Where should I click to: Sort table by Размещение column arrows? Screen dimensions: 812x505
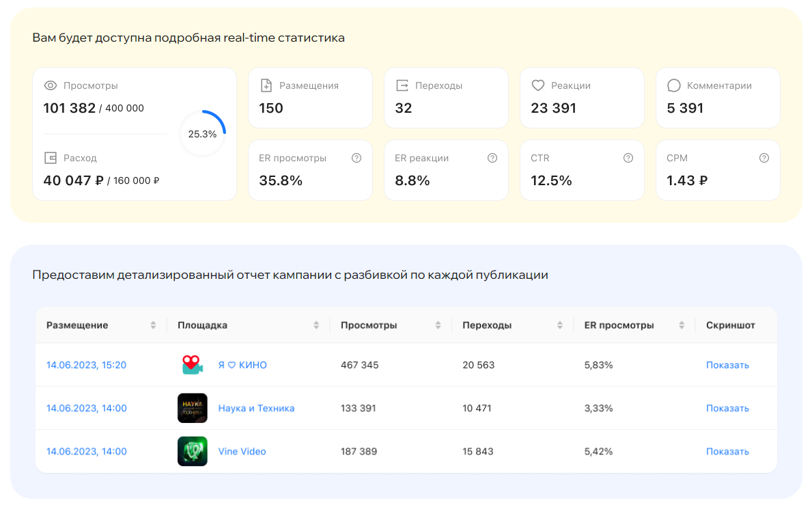click(153, 325)
